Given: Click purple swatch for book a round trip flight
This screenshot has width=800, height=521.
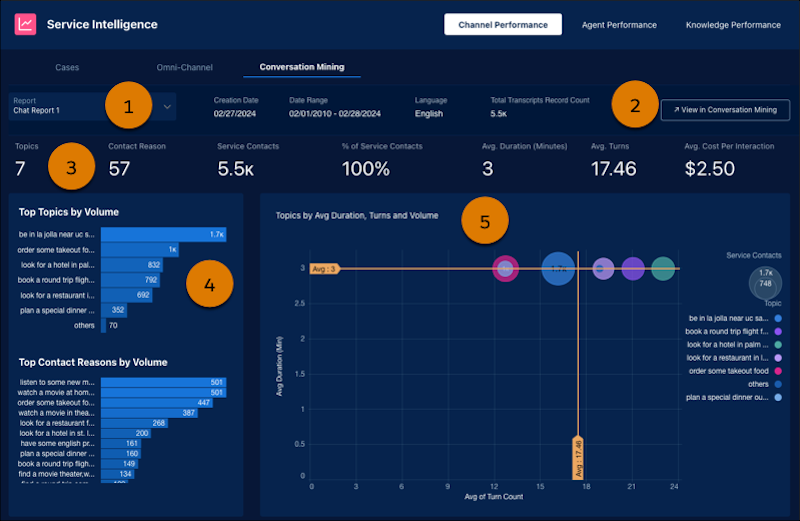Looking at the screenshot, I should [x=778, y=331].
